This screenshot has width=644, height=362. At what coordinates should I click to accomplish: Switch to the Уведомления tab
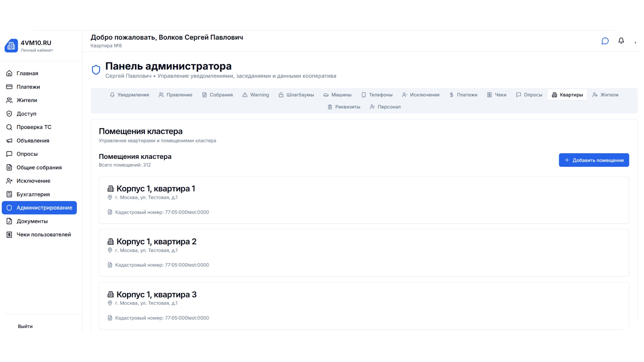129,95
